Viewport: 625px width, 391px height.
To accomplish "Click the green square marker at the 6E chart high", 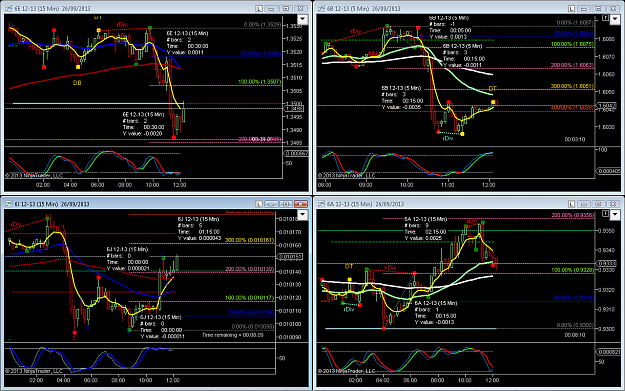I will point(150,28).
